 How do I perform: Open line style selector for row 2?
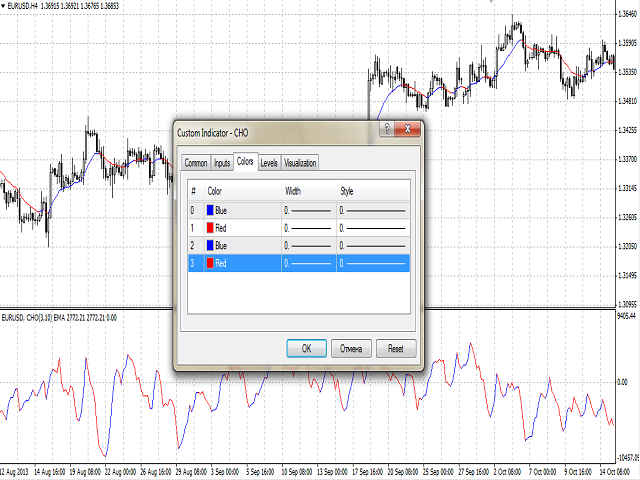pos(373,246)
